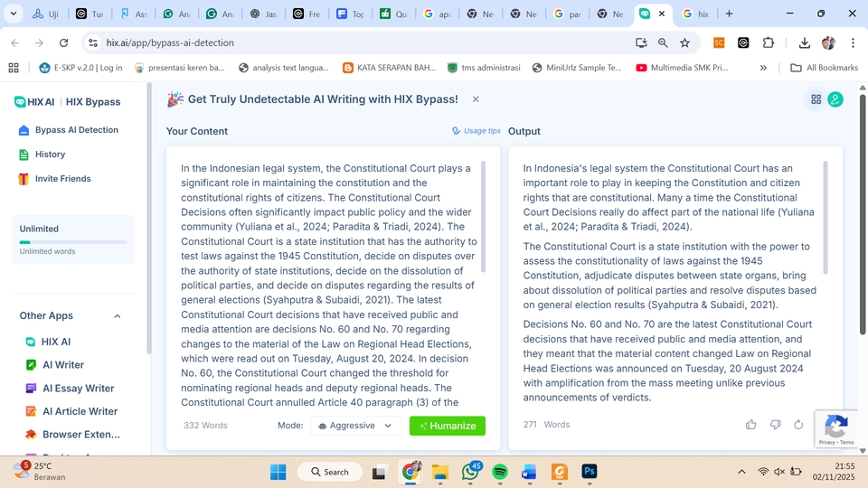868x488 pixels.
Task: Close the HIX Bypass promo banner
Action: [476, 99]
